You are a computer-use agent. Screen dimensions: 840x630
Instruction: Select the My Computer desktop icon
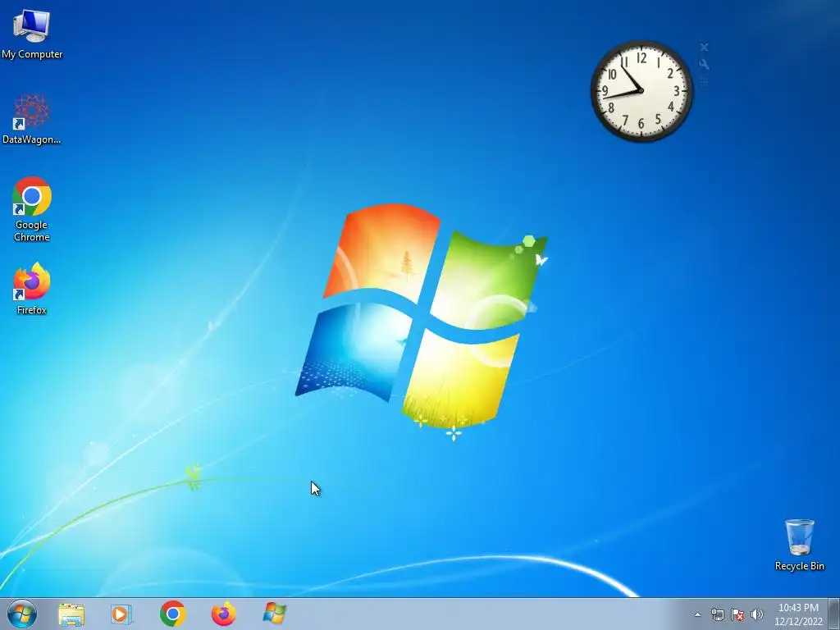(x=32, y=34)
